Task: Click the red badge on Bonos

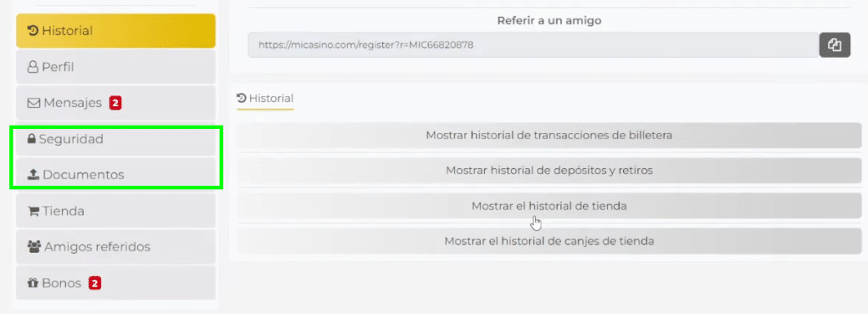Action: (x=95, y=283)
